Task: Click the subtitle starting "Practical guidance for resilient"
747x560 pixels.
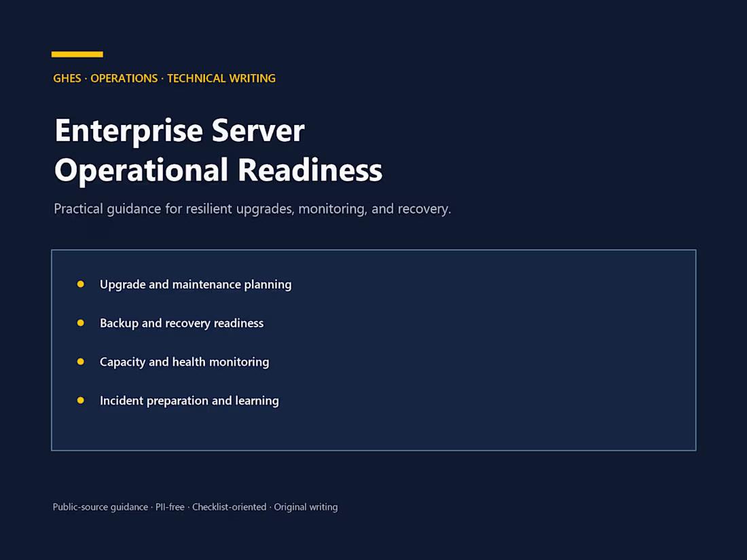Action: (x=252, y=209)
